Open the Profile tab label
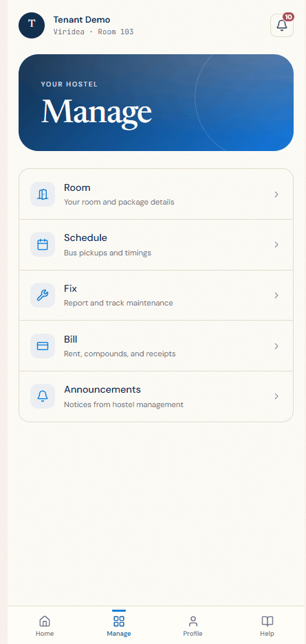Viewport: 306px width, 644px height. [x=193, y=633]
